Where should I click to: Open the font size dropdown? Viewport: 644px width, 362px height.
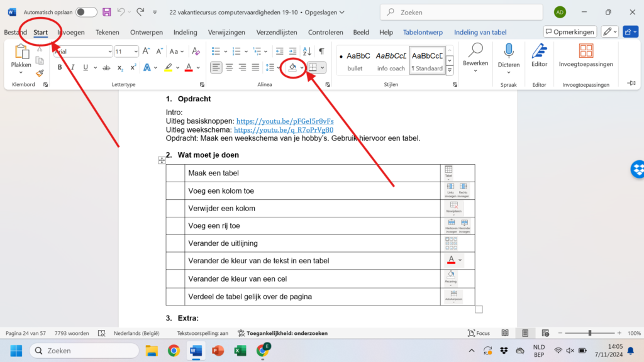pyautogui.click(x=135, y=52)
